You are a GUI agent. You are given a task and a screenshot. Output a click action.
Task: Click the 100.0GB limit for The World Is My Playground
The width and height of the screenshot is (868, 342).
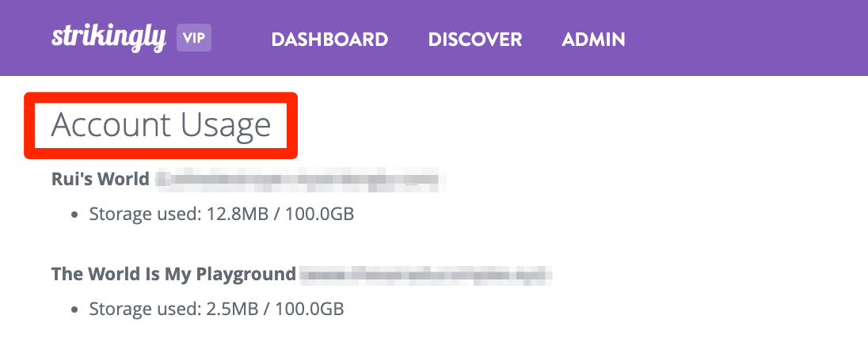pos(310,308)
